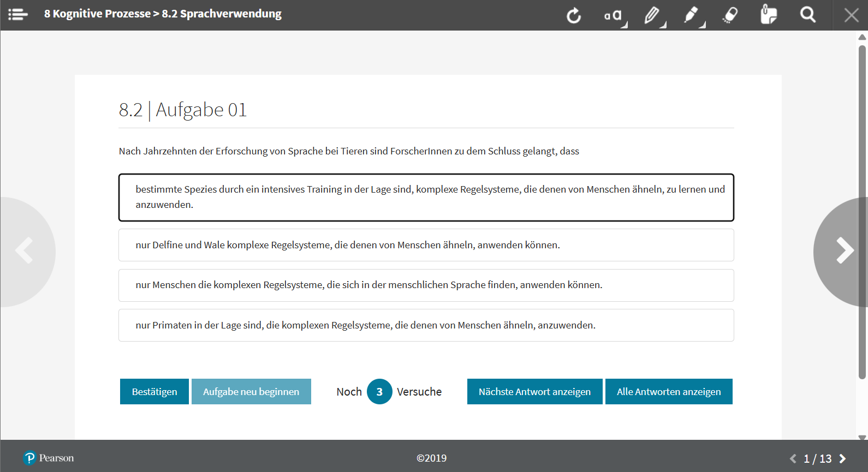Open the table of contents list icon

18,15
